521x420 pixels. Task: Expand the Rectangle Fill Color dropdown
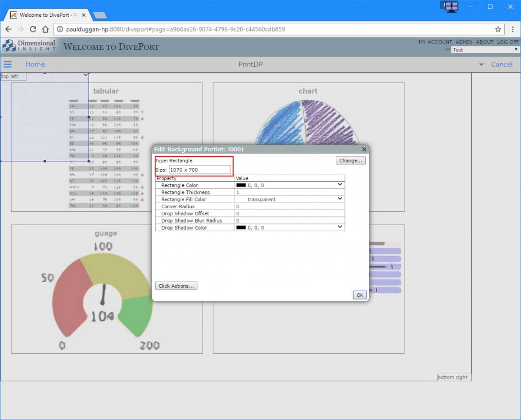tap(340, 199)
